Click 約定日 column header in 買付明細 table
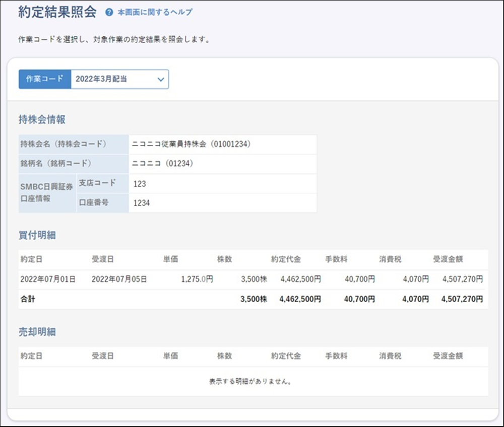 [31, 259]
